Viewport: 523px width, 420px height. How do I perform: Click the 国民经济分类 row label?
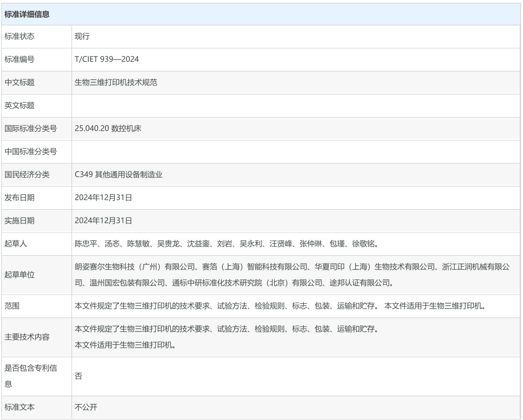point(27,175)
